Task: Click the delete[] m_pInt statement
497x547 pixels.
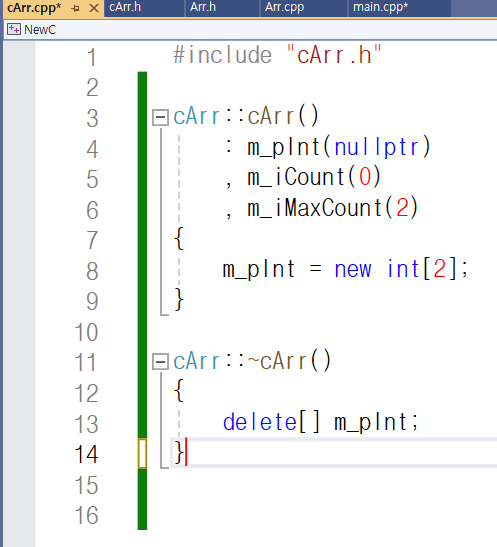Action: pyautogui.click(x=321, y=422)
